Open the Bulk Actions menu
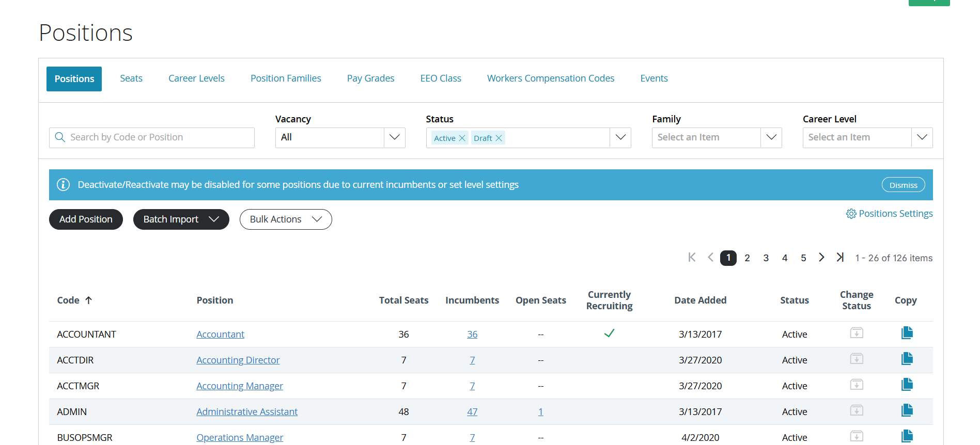 pyautogui.click(x=286, y=219)
